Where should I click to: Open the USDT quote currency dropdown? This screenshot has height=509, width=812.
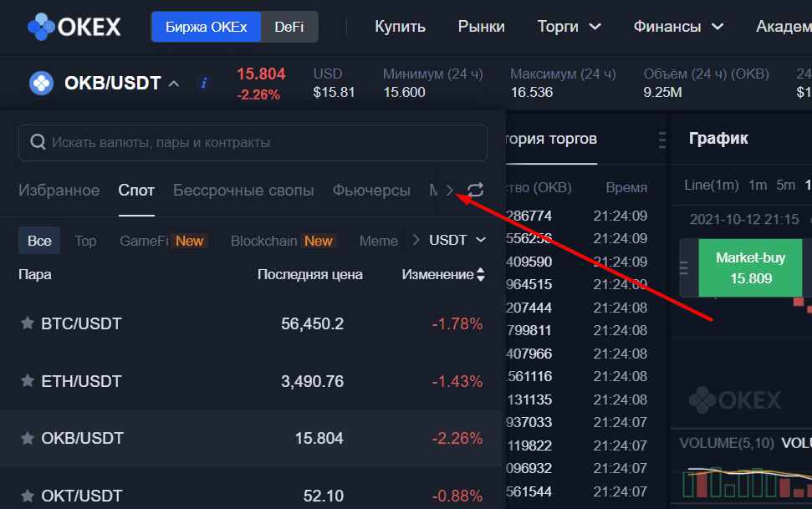click(x=457, y=240)
